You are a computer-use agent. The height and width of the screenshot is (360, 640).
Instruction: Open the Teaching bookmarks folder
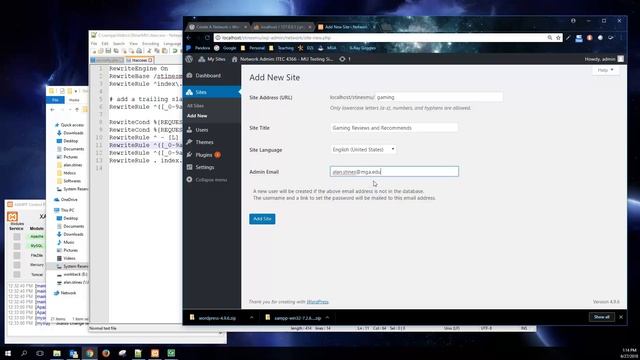[x=281, y=48]
